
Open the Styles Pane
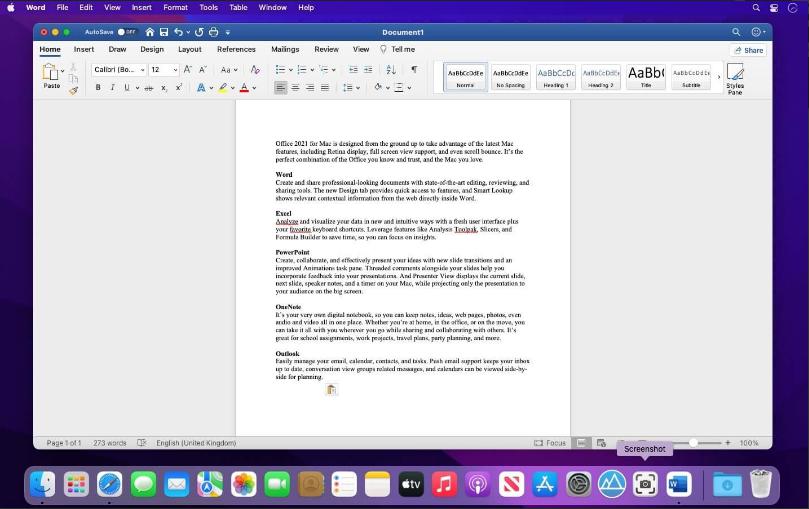point(735,78)
